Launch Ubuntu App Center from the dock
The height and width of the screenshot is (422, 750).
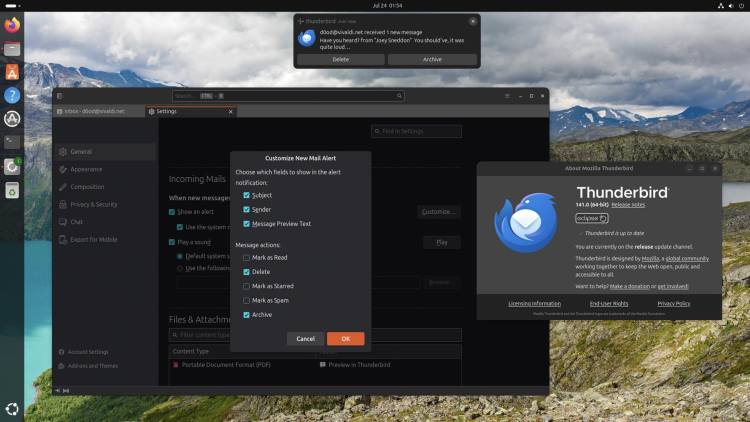12,72
